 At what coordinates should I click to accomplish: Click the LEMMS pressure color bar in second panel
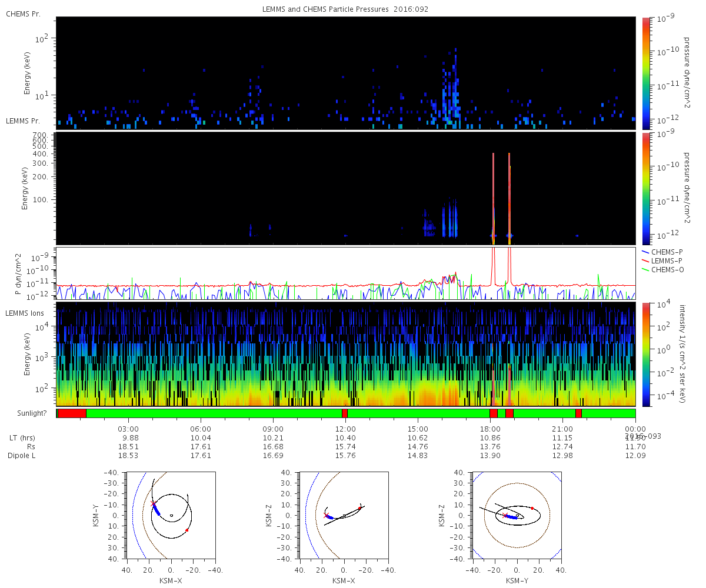click(x=646, y=188)
